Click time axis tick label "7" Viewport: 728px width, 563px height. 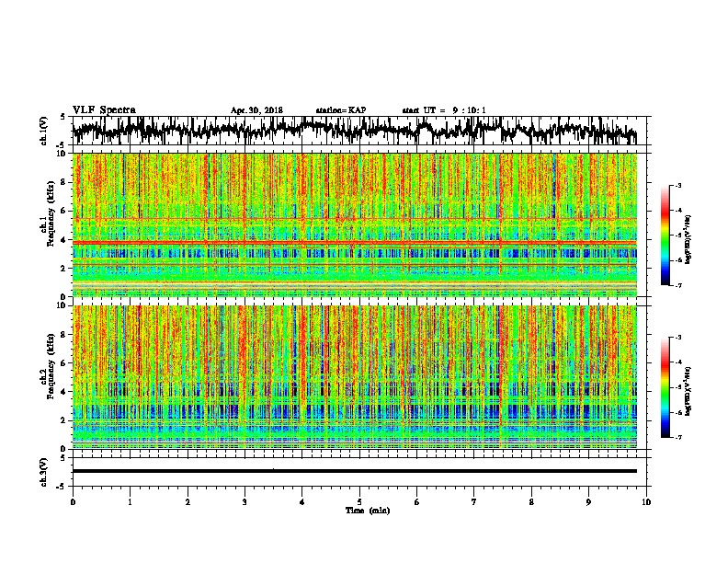pos(474,502)
